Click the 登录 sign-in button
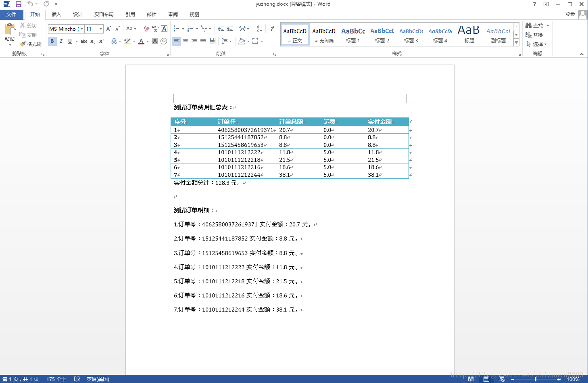The height and width of the screenshot is (383, 588). click(570, 13)
